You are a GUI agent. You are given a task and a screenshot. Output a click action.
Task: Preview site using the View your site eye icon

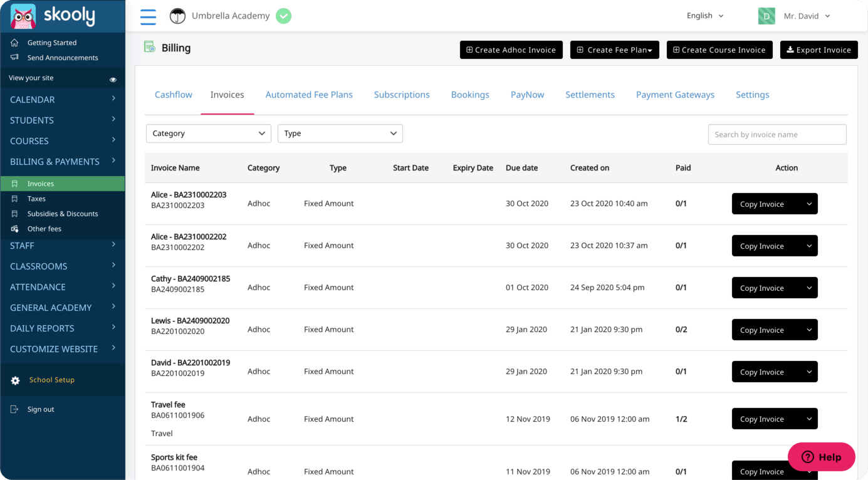[113, 78]
